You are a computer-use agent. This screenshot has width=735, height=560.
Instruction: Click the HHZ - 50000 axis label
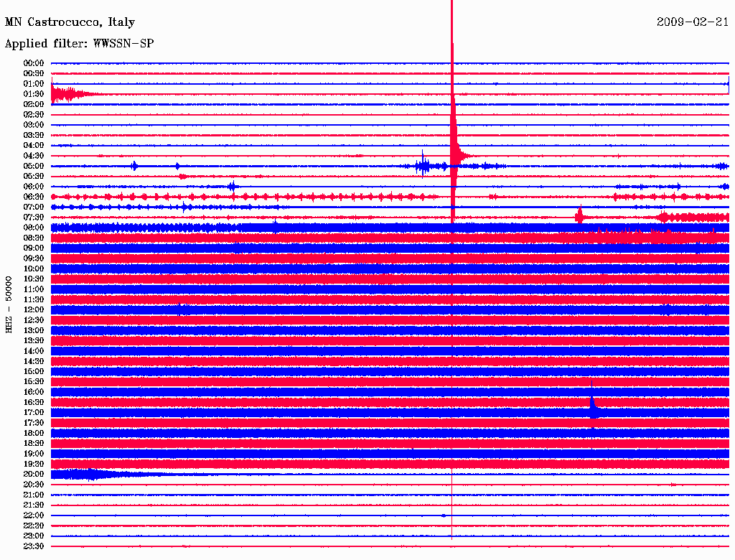[9, 304]
